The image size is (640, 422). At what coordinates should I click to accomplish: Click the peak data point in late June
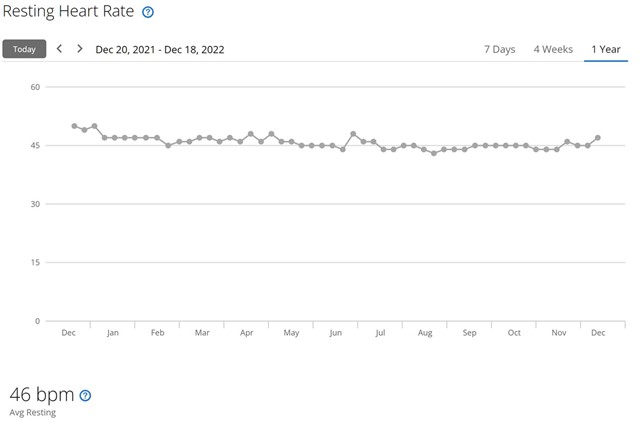pos(353,133)
